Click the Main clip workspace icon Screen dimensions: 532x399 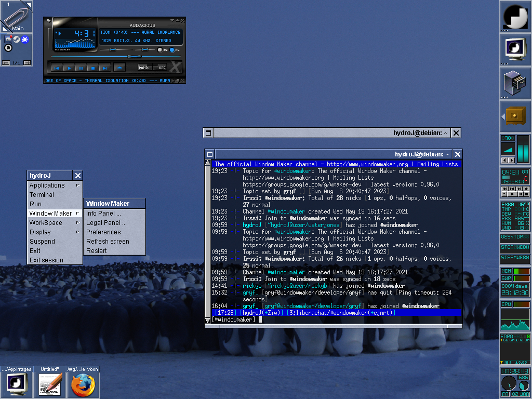(x=17, y=17)
